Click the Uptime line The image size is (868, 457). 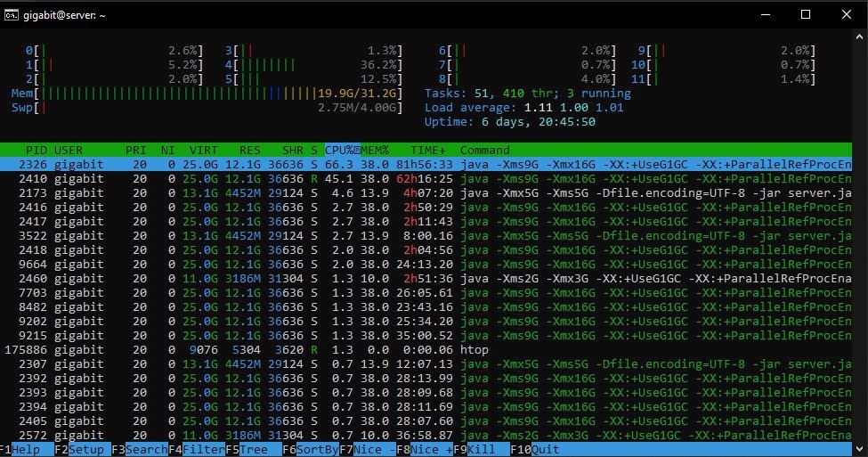click(510, 122)
